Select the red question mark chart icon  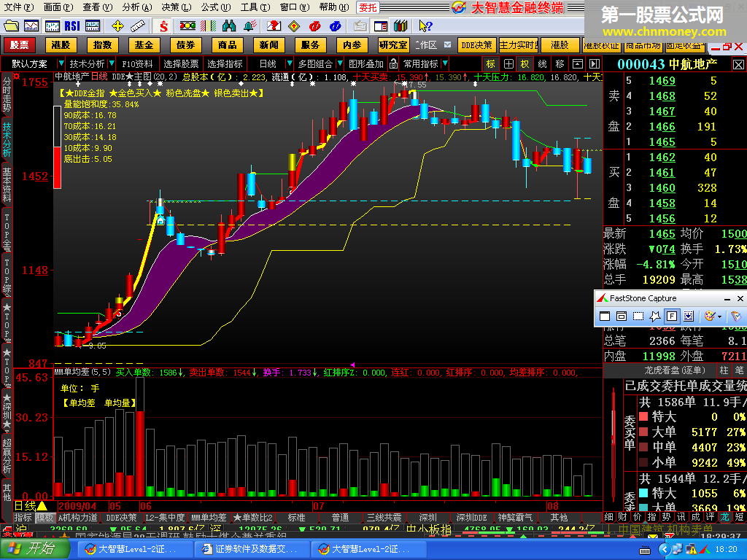(x=274, y=26)
